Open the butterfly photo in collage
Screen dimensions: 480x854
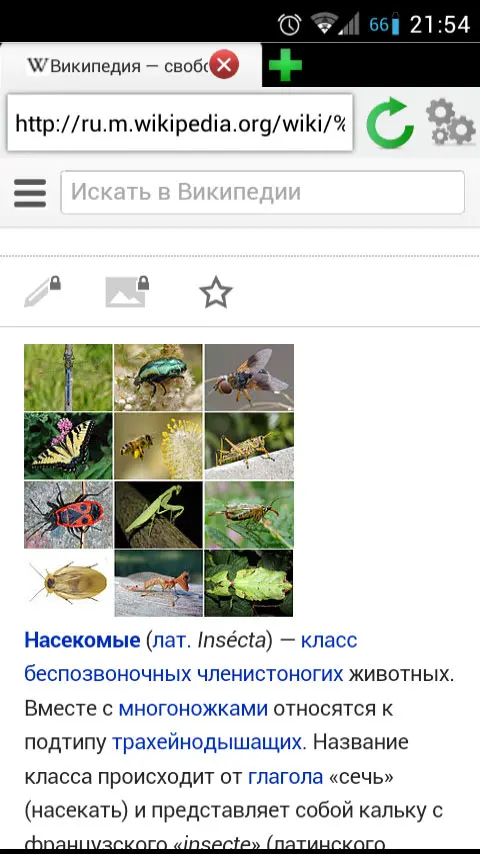[x=68, y=446]
